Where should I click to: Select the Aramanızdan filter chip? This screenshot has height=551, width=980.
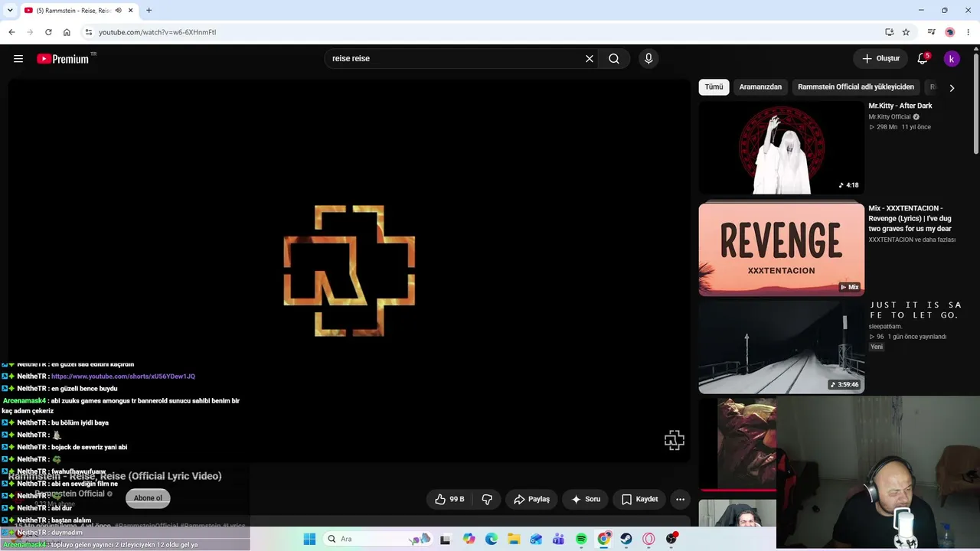pyautogui.click(x=760, y=87)
